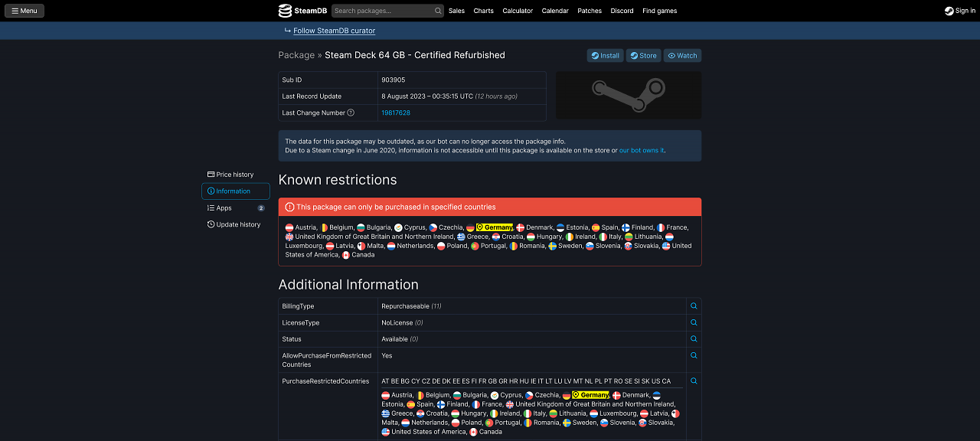
Task: Click the Steam logo package image
Action: (628, 95)
